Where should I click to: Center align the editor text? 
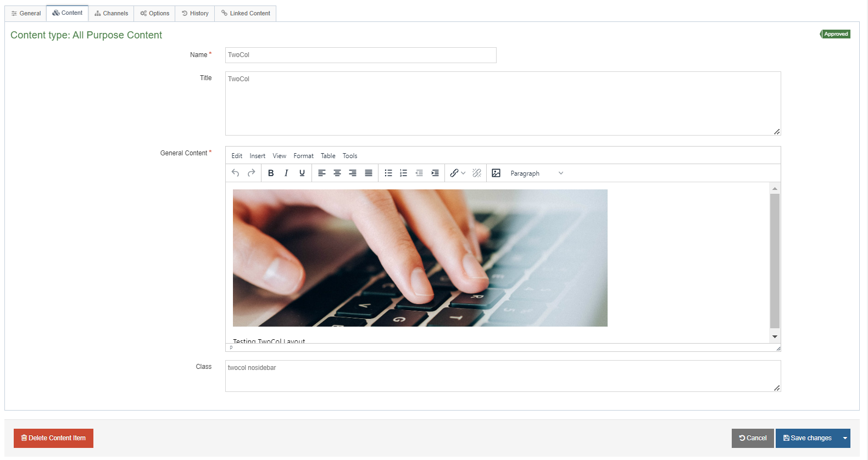[337, 173]
